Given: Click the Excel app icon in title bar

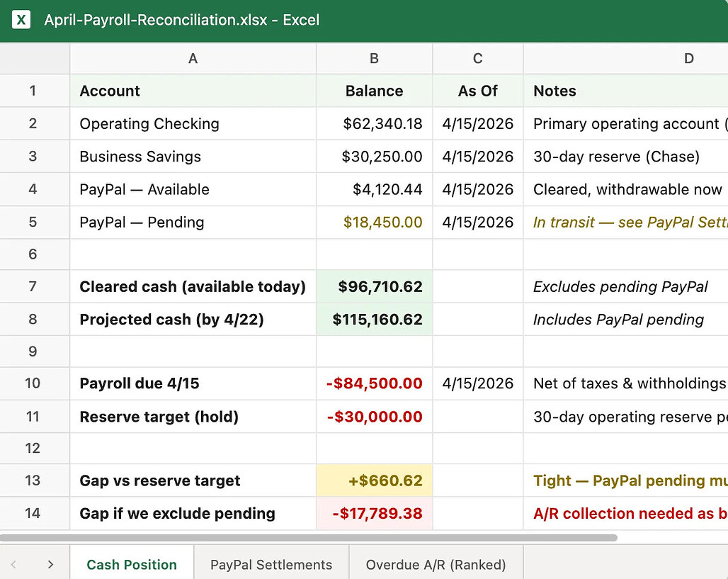Looking at the screenshot, I should click(21, 20).
